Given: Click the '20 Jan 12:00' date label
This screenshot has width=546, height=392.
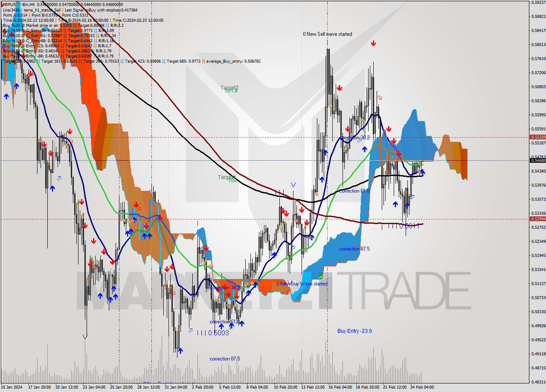Looking at the screenshot, I should [x=67, y=387].
